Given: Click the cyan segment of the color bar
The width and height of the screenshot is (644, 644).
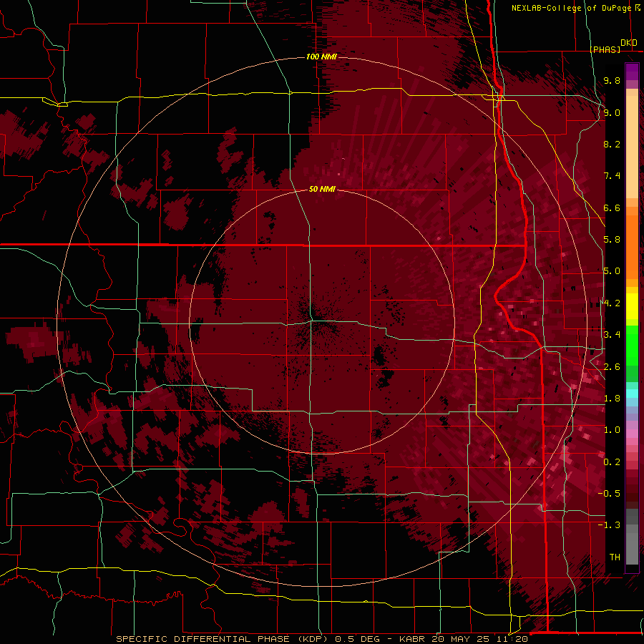Looking at the screenshot, I should click(632, 393).
